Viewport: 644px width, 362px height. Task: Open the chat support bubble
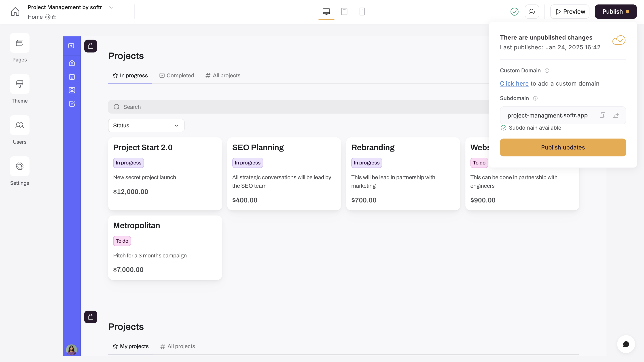[x=626, y=344]
